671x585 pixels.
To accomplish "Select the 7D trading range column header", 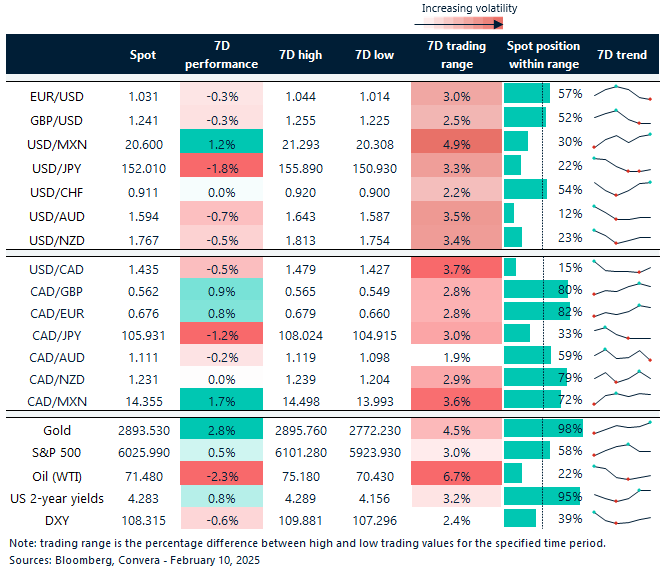I will [456, 55].
